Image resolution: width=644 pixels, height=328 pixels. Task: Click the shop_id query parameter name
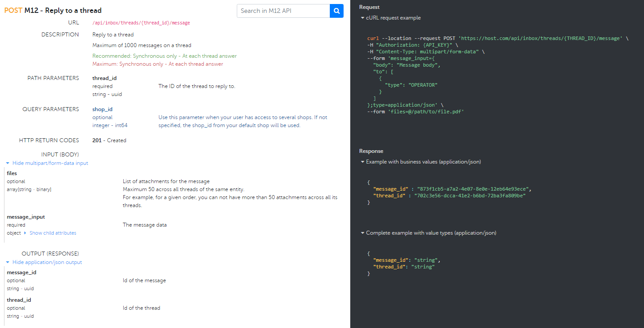[102, 109]
